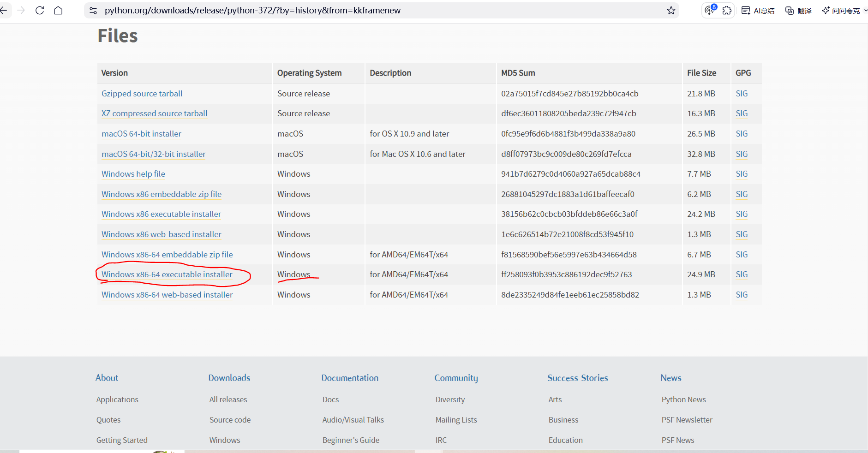868x453 pixels.
Task: Open Arts footer link
Action: tap(555, 399)
